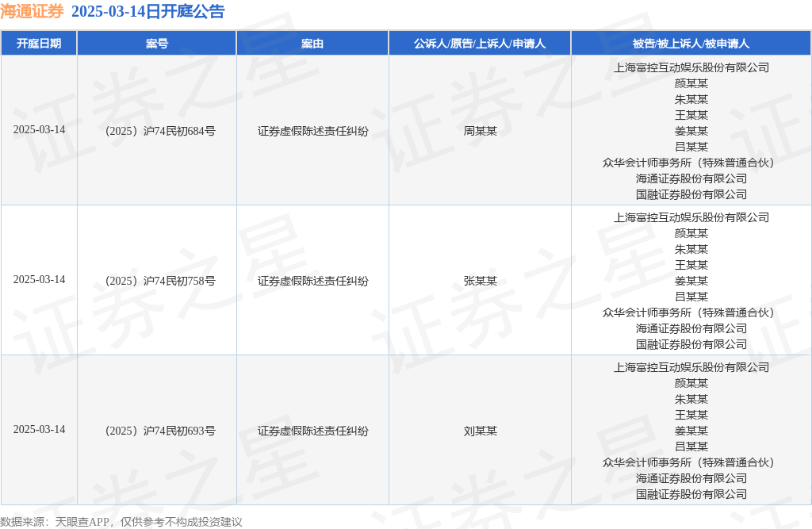This screenshot has width=812, height=529.
Task: Click 证券虚假陈述责任纠纷 in the 张某某 row
Action: pos(312,281)
